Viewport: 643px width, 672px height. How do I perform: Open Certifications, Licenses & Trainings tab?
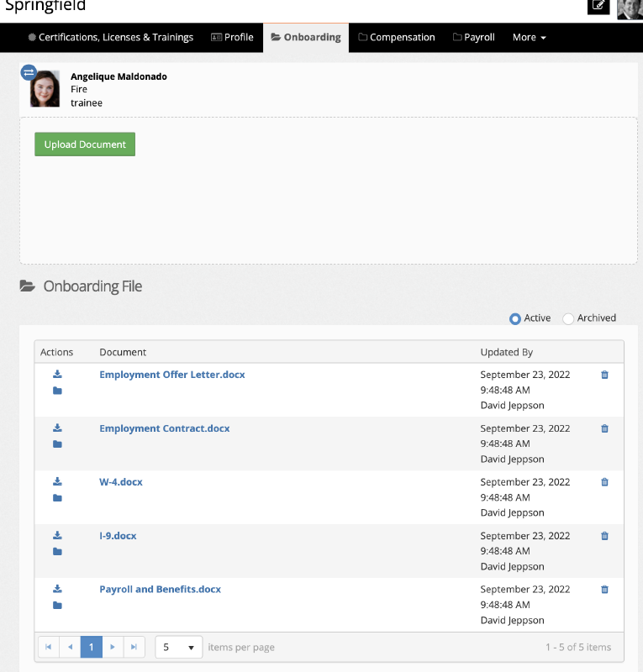coord(111,37)
